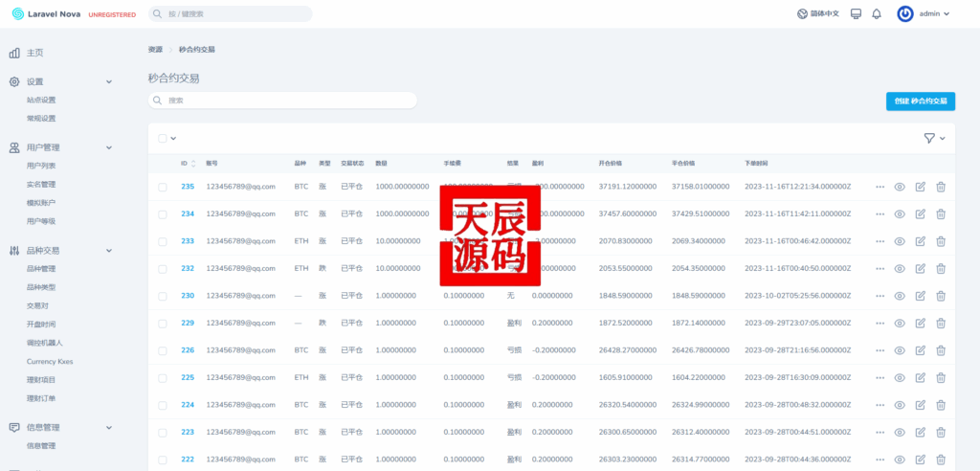
Task: Open 实名管理 in sidebar
Action: pyautogui.click(x=41, y=185)
